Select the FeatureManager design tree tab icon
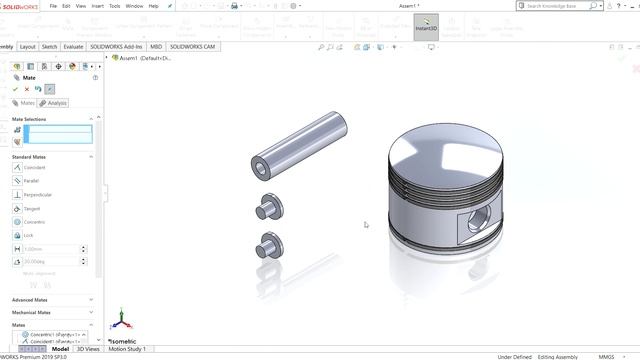 (x=17, y=66)
